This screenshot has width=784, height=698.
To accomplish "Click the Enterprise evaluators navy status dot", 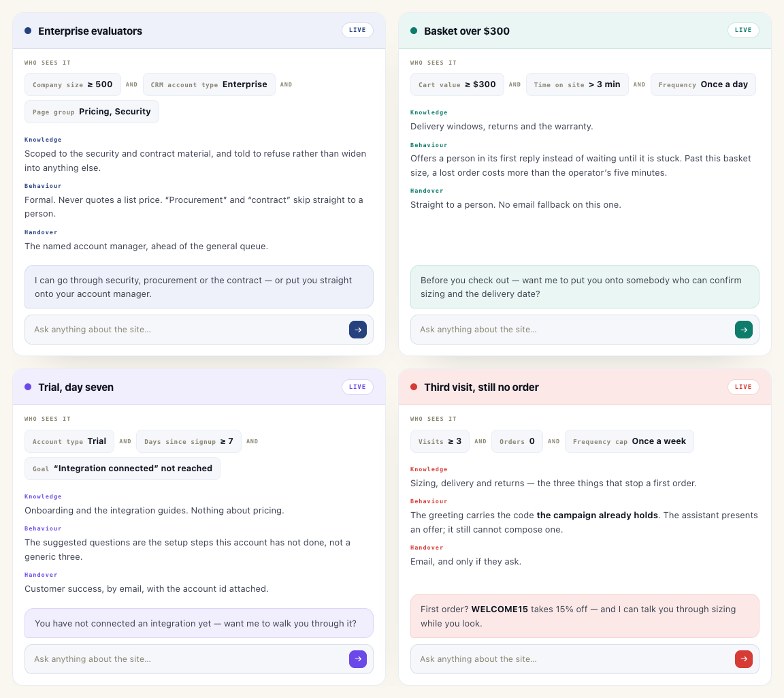I will (28, 31).
